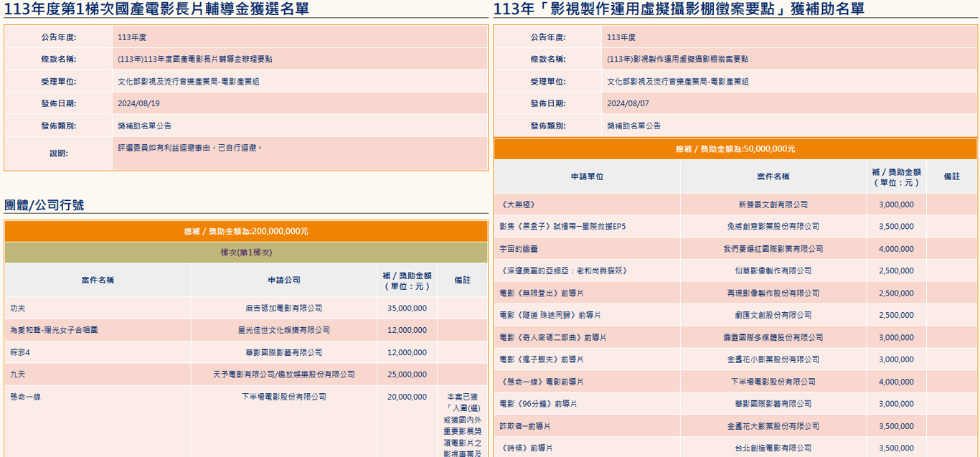Select 電影《隧道 殊途同歸》前導片
This screenshot has height=457, width=980.
(550, 316)
